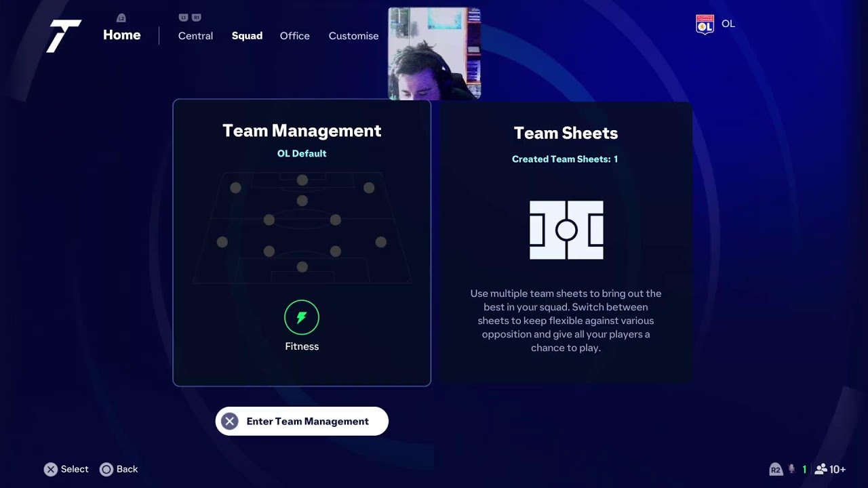The width and height of the screenshot is (868, 488).
Task: Select the Squad tab
Action: pyautogui.click(x=247, y=36)
